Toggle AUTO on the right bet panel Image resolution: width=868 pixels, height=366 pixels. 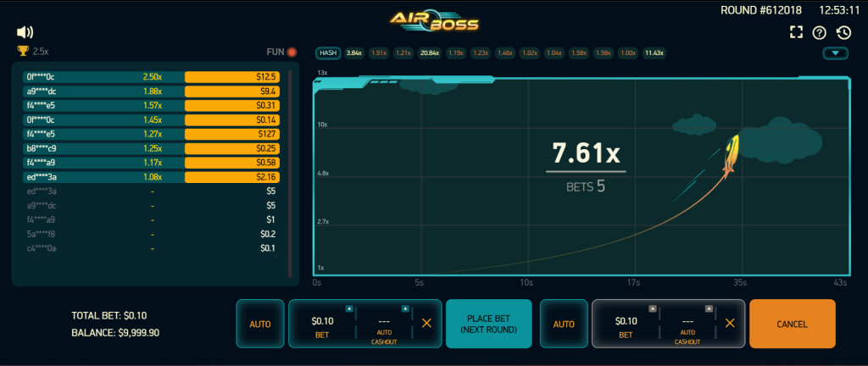tap(564, 324)
